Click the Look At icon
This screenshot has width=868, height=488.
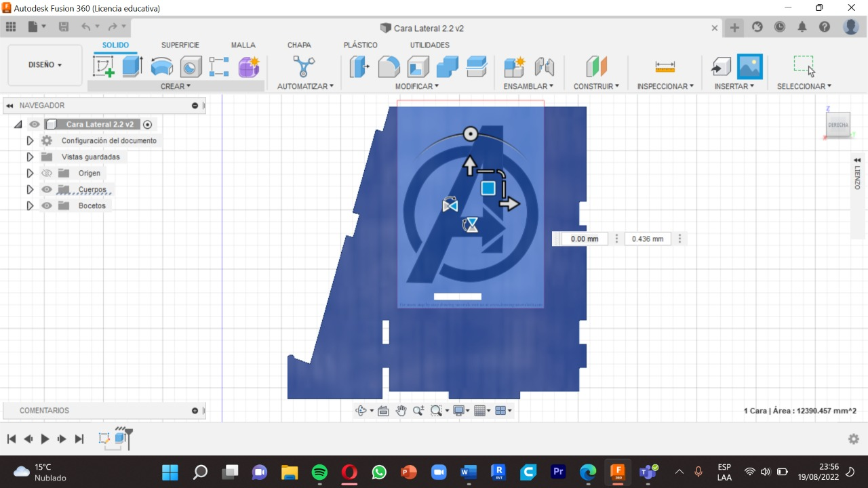[x=383, y=410]
